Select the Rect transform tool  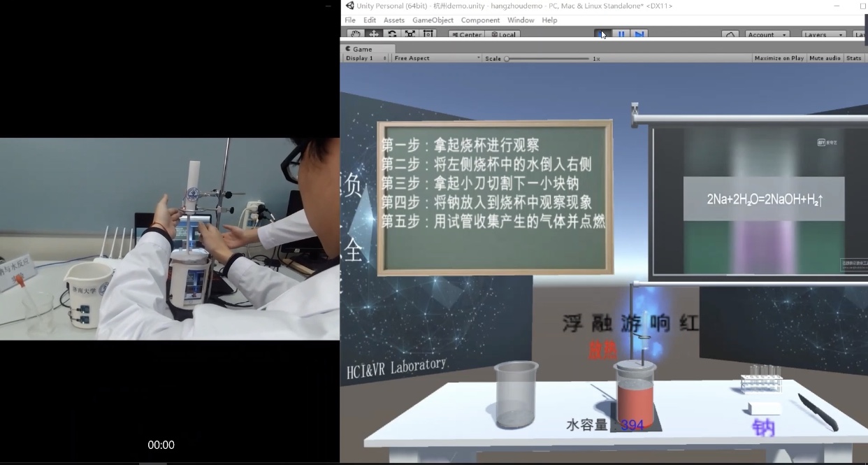(428, 34)
